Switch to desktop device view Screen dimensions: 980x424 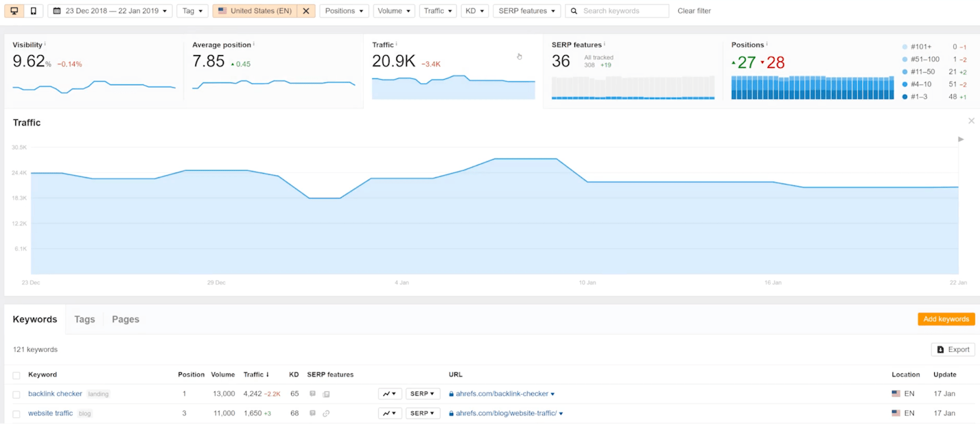click(x=14, y=11)
